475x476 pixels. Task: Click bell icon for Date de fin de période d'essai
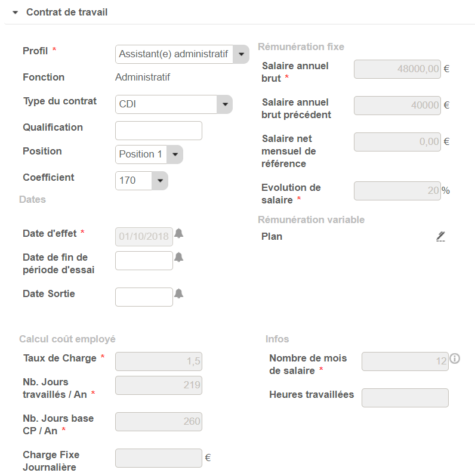(x=178, y=257)
